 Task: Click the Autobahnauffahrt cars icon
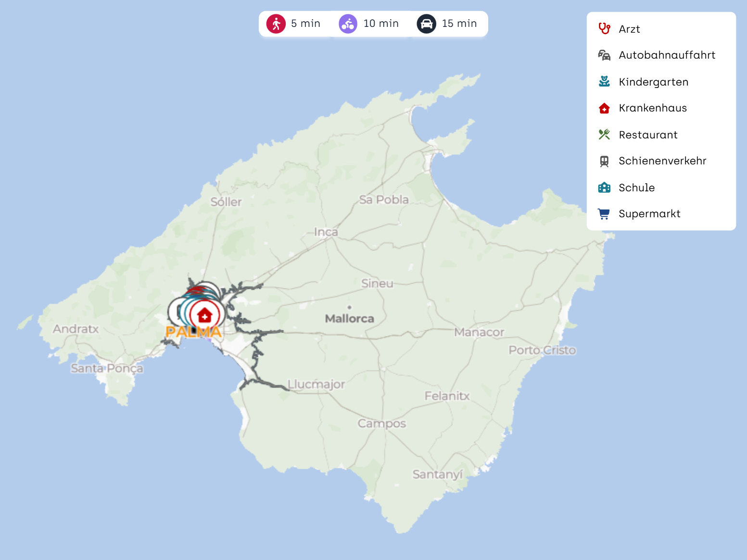coord(604,55)
